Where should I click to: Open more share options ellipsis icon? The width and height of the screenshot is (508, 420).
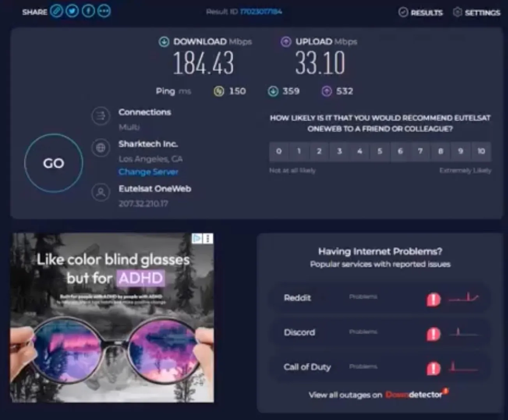(104, 11)
